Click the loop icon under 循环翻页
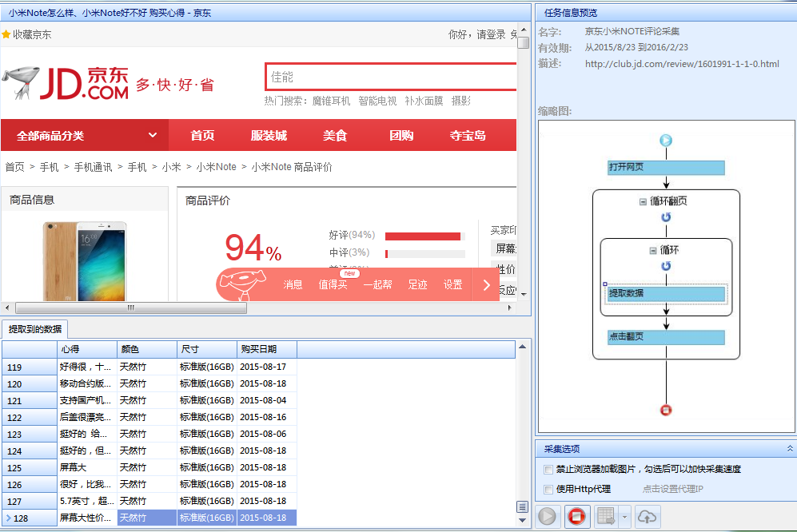Viewport: 797px width, 532px height. coord(666,217)
